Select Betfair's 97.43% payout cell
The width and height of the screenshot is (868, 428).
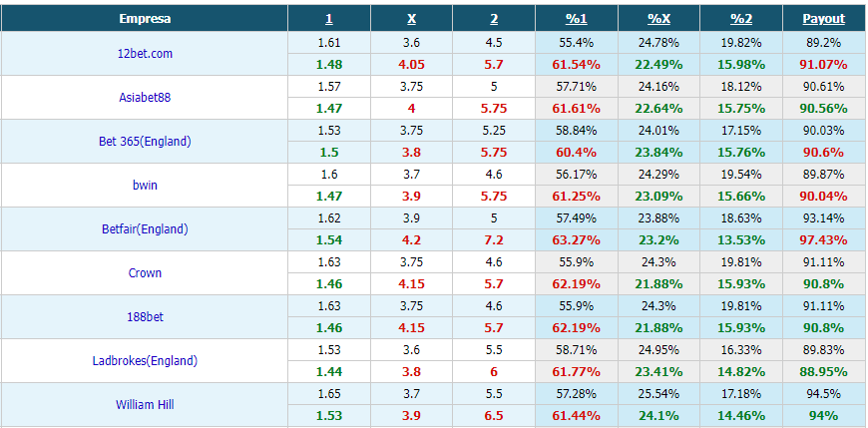pos(824,240)
